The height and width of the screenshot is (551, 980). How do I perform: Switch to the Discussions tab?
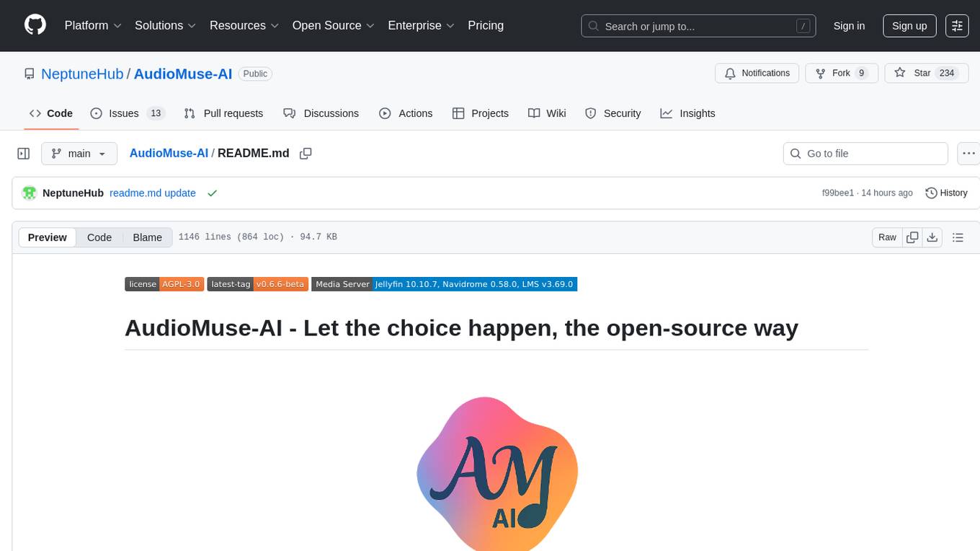pos(321,113)
